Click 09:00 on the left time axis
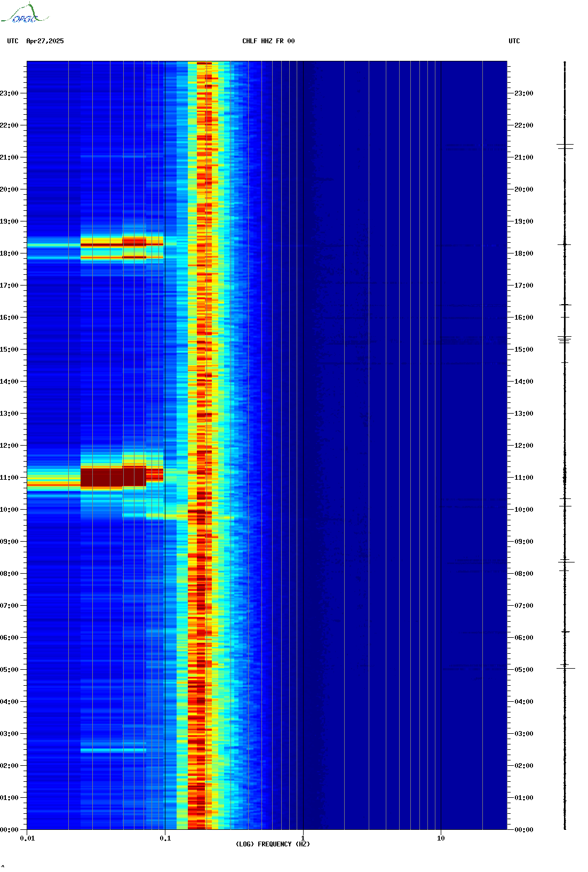588x872 pixels. [9, 542]
